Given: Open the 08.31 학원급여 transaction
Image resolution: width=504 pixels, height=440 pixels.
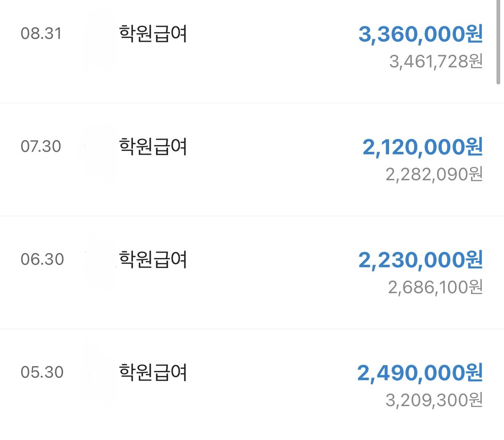Looking at the screenshot, I should [x=153, y=33].
